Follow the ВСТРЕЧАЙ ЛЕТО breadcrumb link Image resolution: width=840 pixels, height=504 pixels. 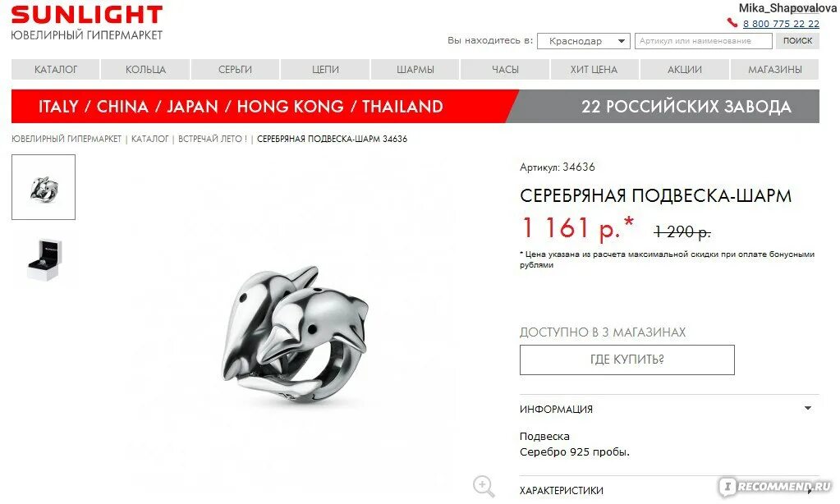[x=212, y=139]
